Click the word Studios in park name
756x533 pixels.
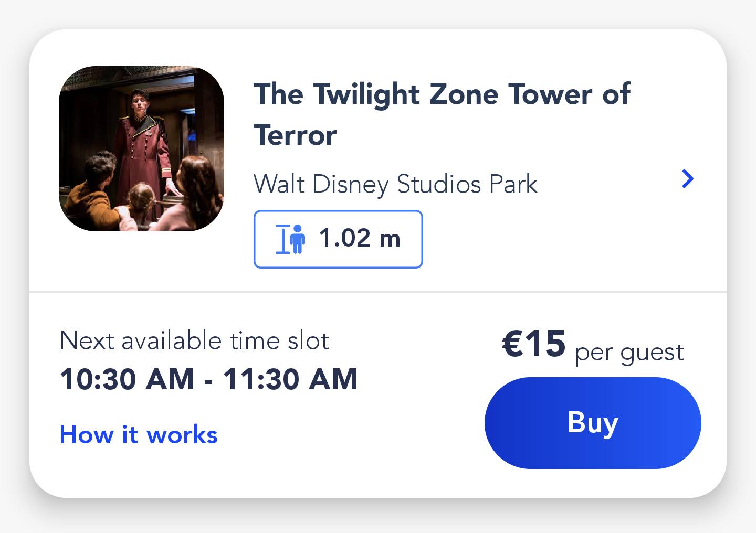tap(439, 184)
